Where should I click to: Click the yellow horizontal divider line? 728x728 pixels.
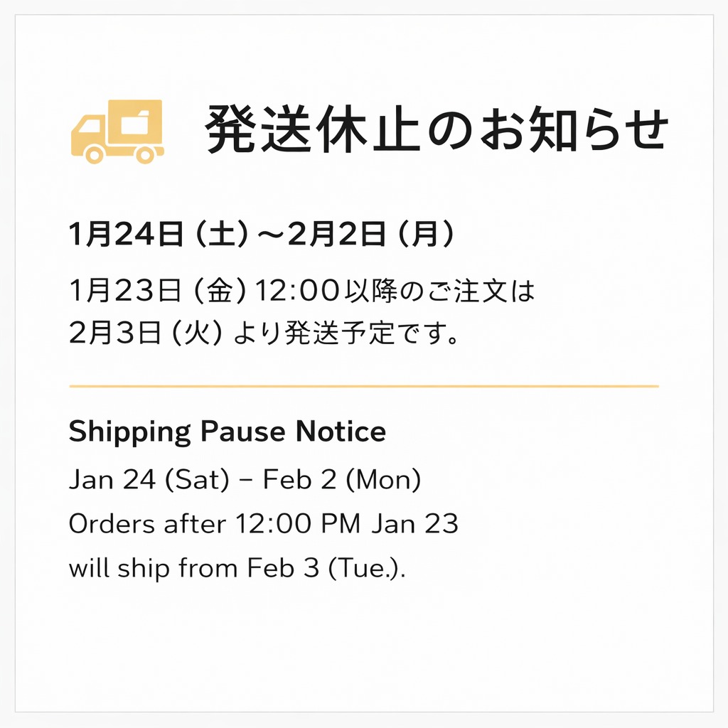pos(364,386)
